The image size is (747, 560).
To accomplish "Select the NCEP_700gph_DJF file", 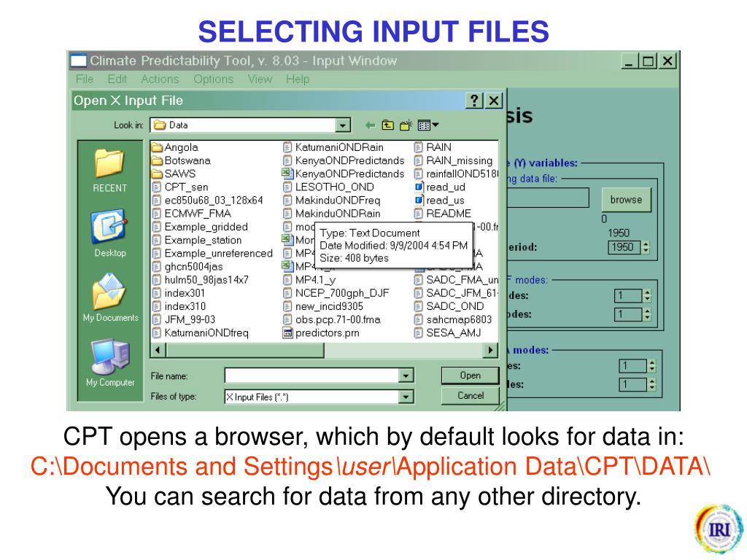I will tap(336, 293).
